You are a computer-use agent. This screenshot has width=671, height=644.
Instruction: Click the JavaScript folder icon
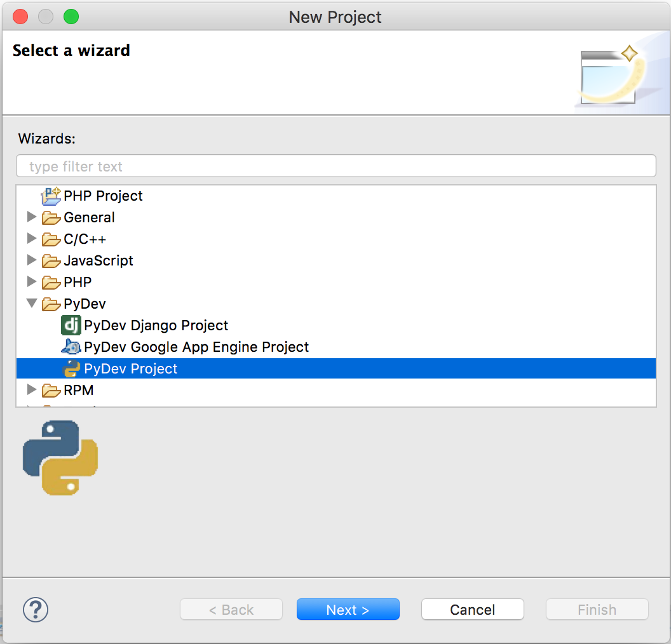click(51, 261)
